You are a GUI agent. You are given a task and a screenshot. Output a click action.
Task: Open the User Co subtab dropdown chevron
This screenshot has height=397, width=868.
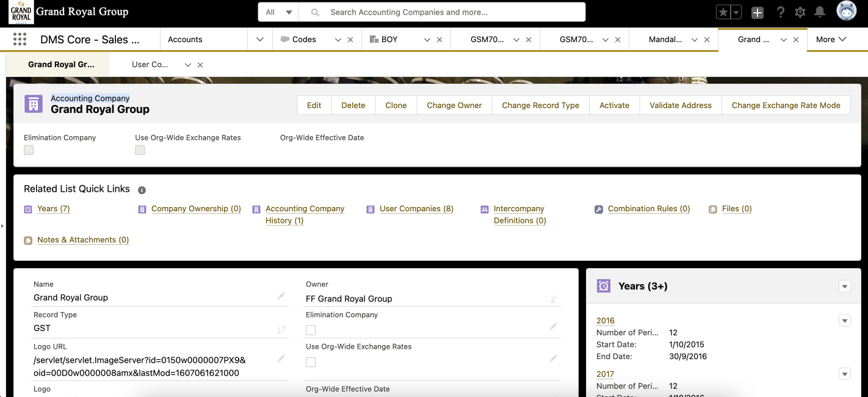(188, 65)
